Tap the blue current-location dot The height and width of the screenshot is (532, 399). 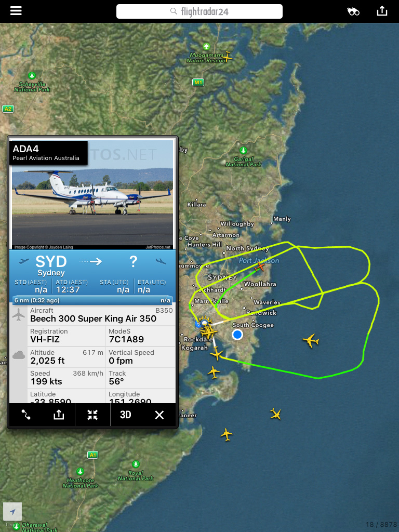[x=237, y=335]
